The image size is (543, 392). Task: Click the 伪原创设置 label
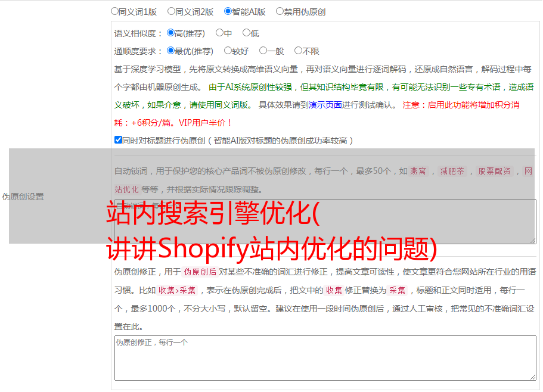23,197
